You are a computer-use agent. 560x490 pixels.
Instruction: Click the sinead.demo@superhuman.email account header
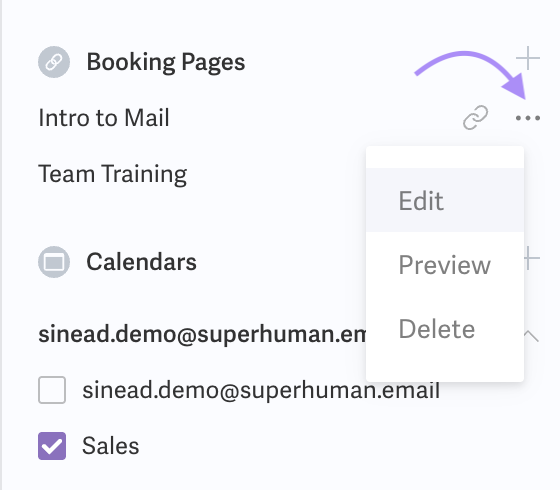[x=202, y=335]
